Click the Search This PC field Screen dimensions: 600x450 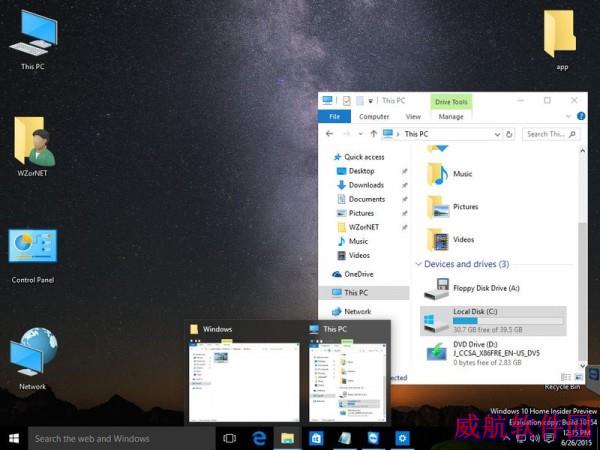(551, 134)
